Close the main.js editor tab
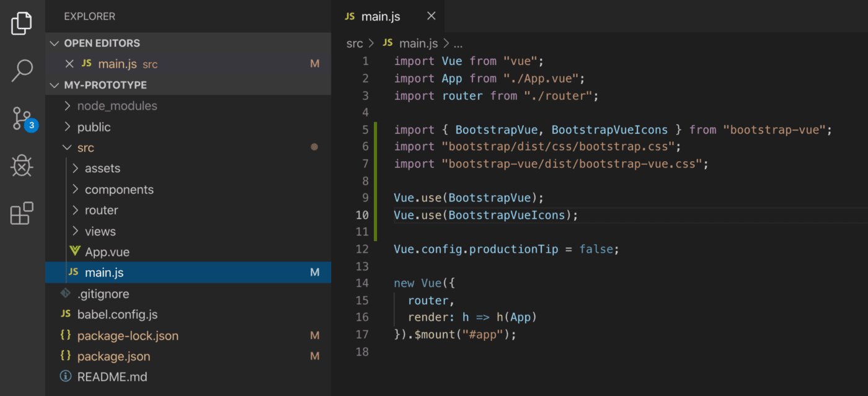Screen dimensions: 868x396 click(x=432, y=16)
